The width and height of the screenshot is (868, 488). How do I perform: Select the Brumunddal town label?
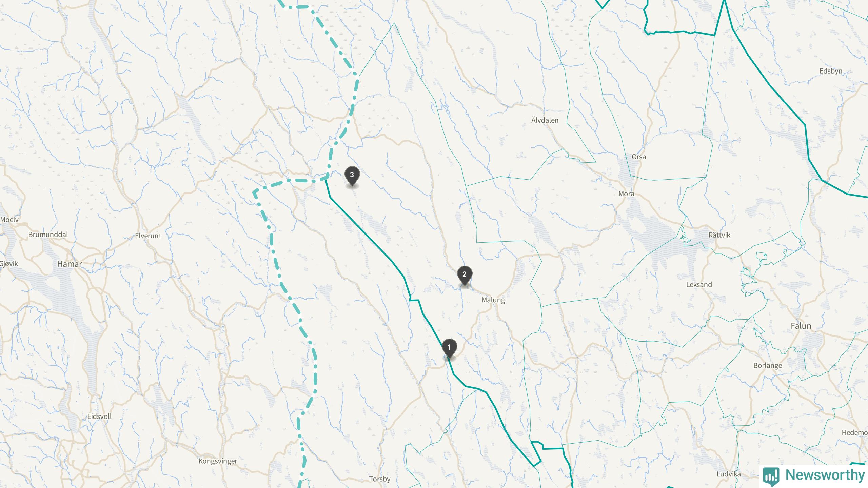point(48,235)
